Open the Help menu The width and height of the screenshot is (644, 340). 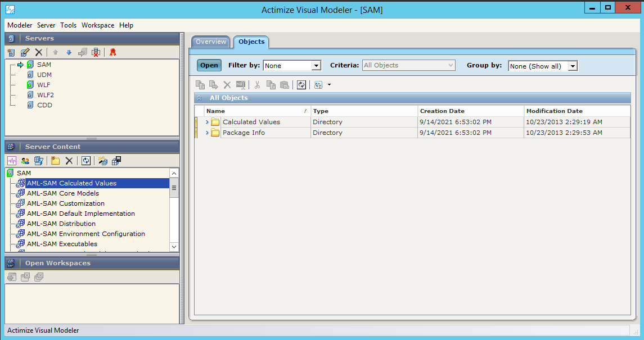126,25
